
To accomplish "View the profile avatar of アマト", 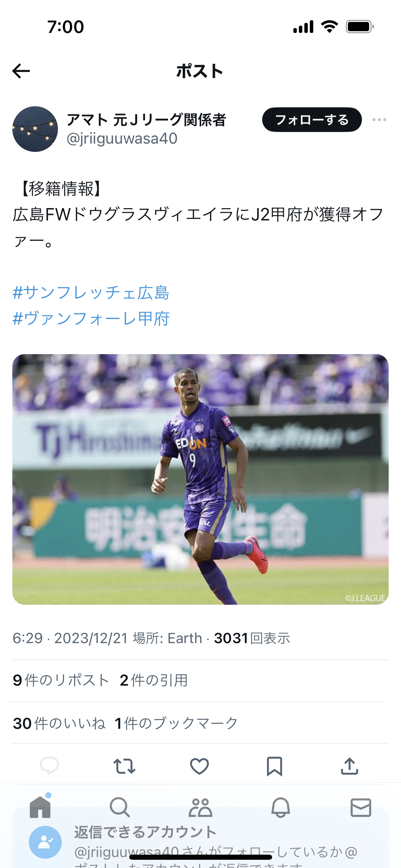I will pos(35,129).
